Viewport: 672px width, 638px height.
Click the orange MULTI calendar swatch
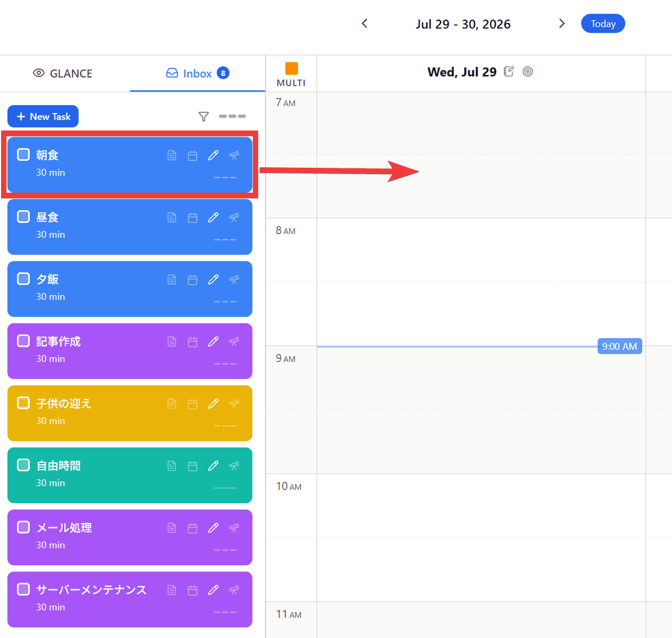[291, 68]
